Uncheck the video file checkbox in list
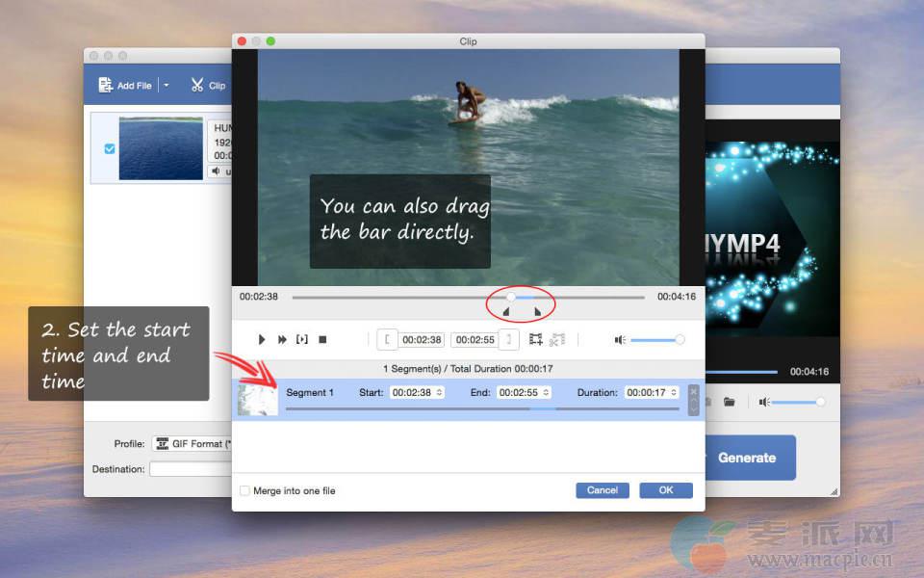Screen dimensions: 924x578 click(x=109, y=149)
